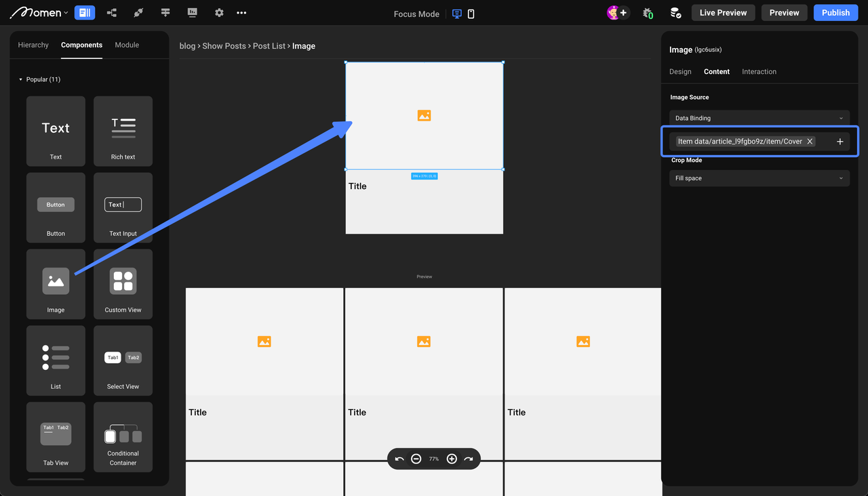Screen dimensions: 868x496
Task: Open Live Preview
Action: point(723,13)
